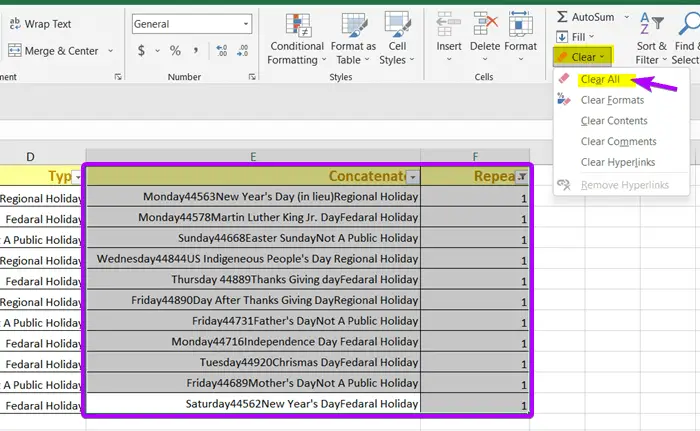Open Sort & Filter menu
Screen dimensions: 700x431
(x=651, y=39)
